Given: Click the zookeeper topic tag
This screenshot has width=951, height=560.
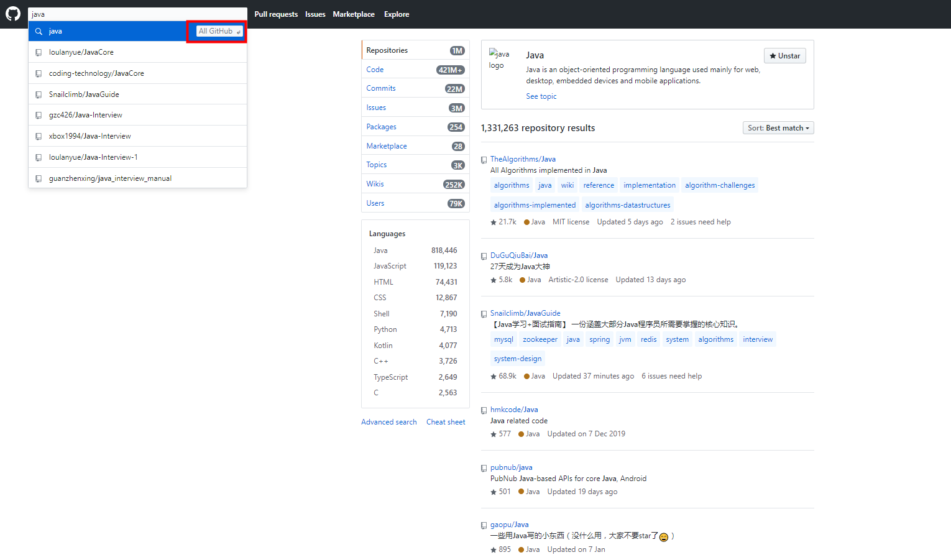Looking at the screenshot, I should 540,339.
